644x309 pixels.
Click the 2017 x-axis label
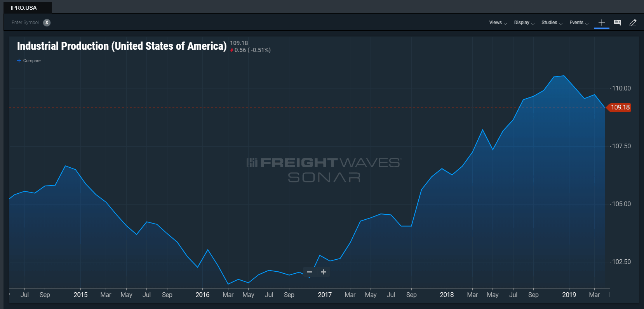pos(325,295)
